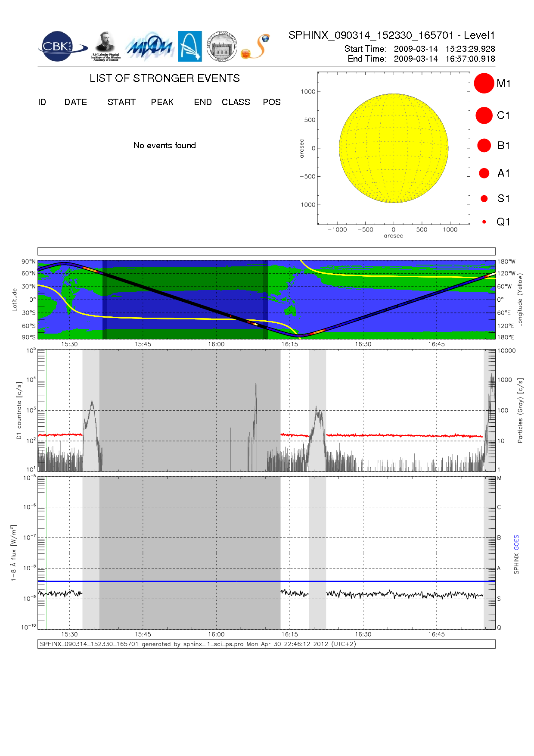Click the orange S sun-and-earth logo
Viewport: 534px width, 756px height.
pos(256,47)
